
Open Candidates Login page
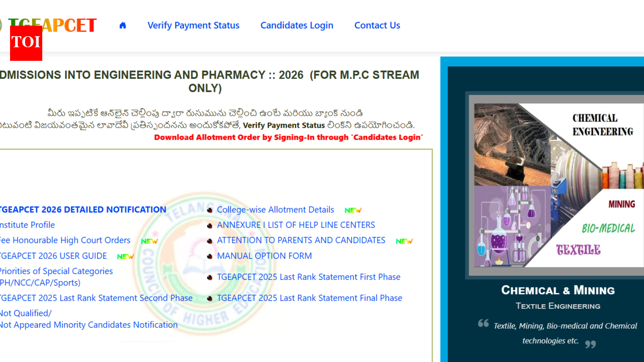(x=297, y=25)
